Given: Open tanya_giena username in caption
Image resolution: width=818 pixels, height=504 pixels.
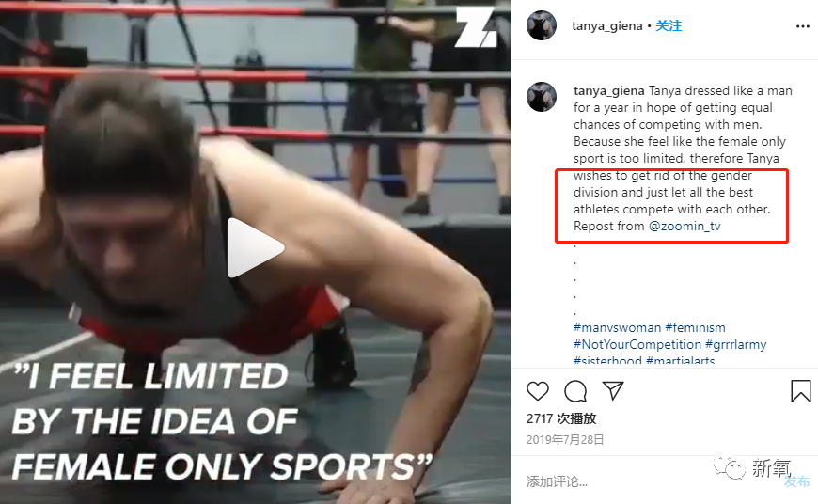Looking at the screenshot, I should [609, 91].
